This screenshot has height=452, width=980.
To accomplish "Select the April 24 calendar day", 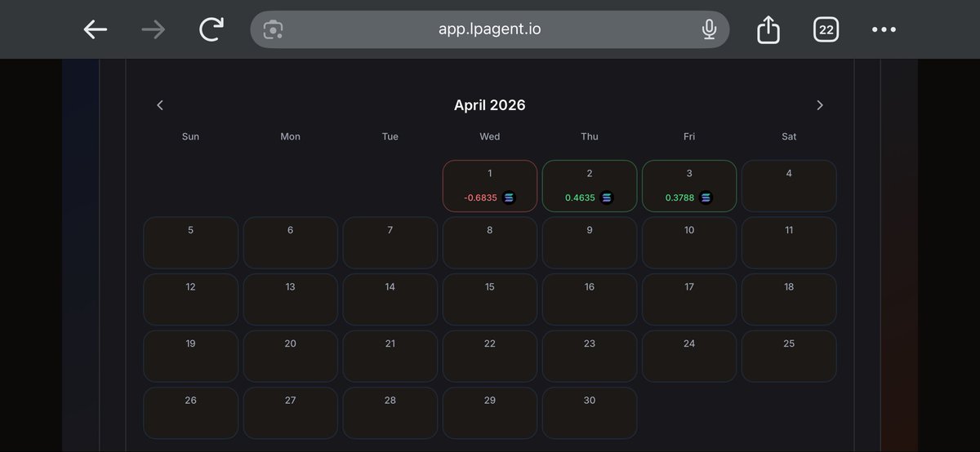I will [x=689, y=356].
